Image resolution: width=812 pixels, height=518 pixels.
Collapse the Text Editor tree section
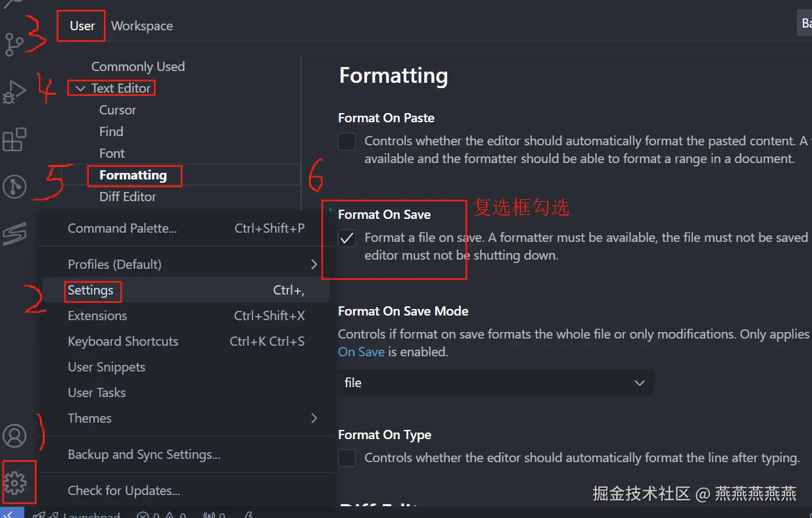click(80, 88)
